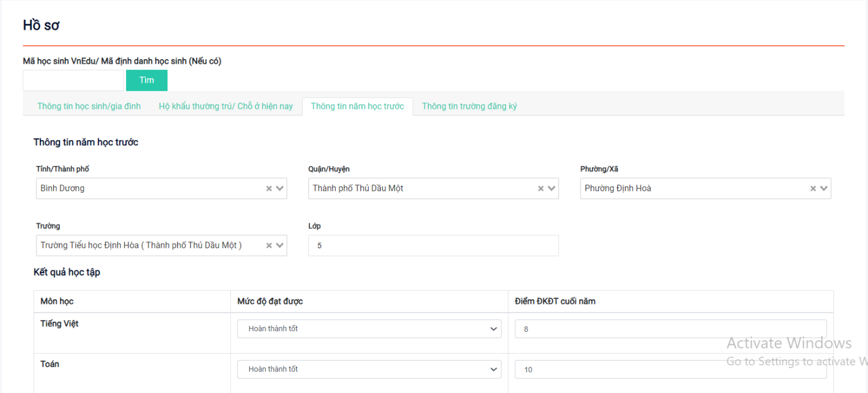Open Toán achievement level dropdown
The width and height of the screenshot is (868, 393).
coord(369,369)
